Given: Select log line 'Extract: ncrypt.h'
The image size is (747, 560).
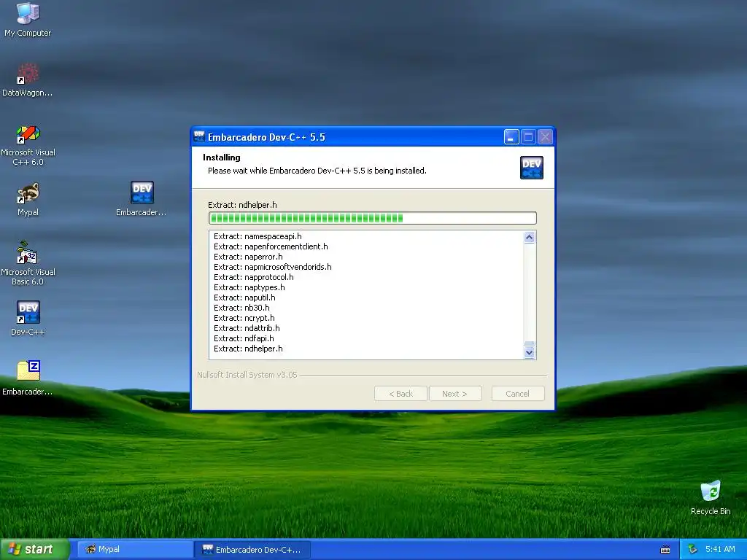Looking at the screenshot, I should pyautogui.click(x=244, y=318).
